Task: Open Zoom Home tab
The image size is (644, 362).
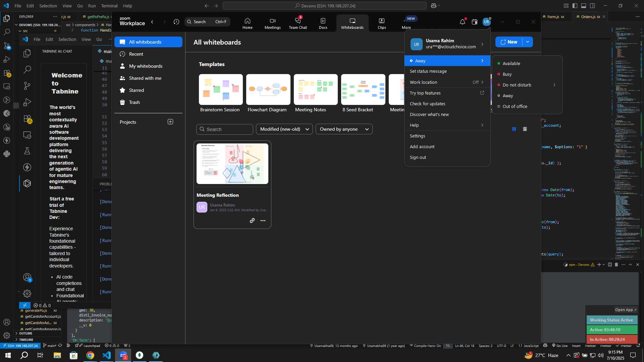Action: pyautogui.click(x=247, y=23)
